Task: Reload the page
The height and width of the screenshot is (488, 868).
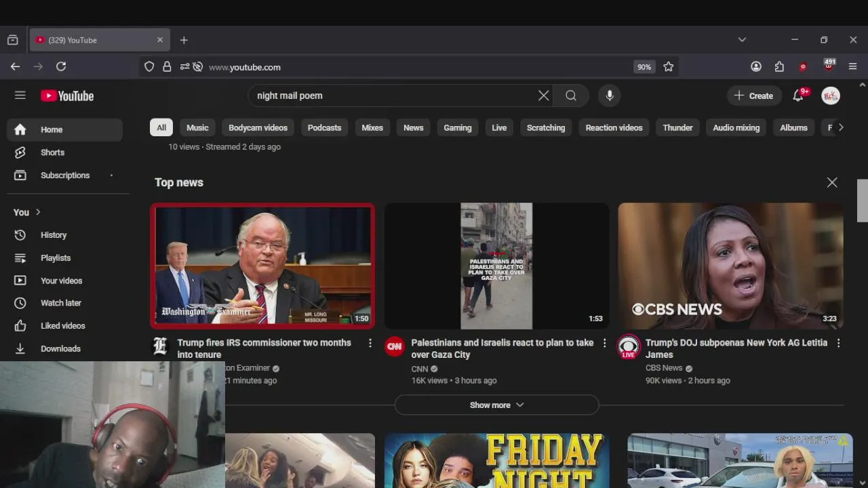Action: [x=61, y=66]
